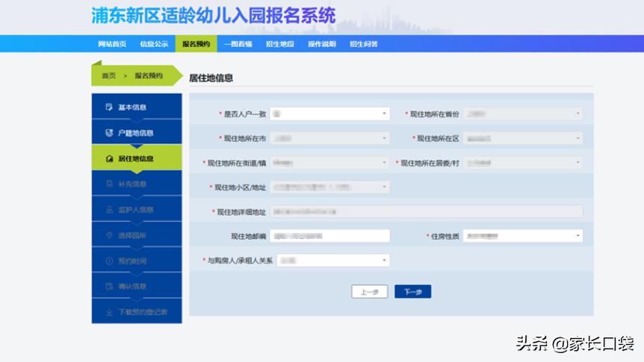Click the 监护人信息 person icon

(109, 210)
